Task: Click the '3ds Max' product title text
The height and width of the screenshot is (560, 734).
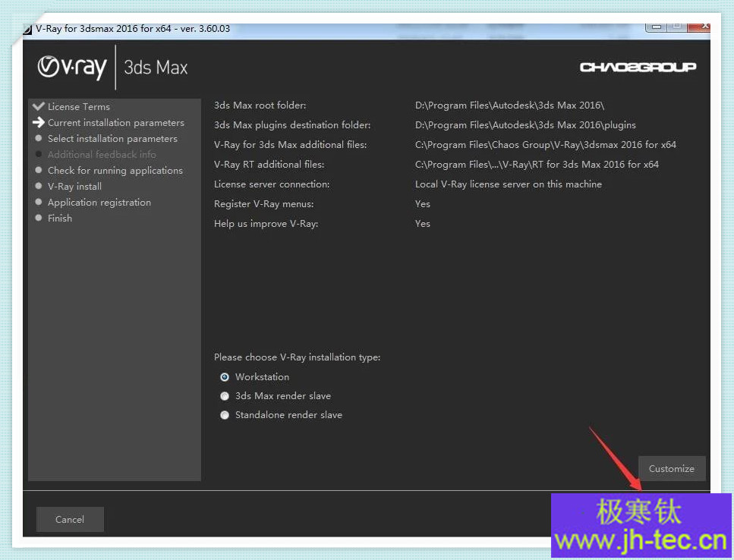Action: coord(156,68)
